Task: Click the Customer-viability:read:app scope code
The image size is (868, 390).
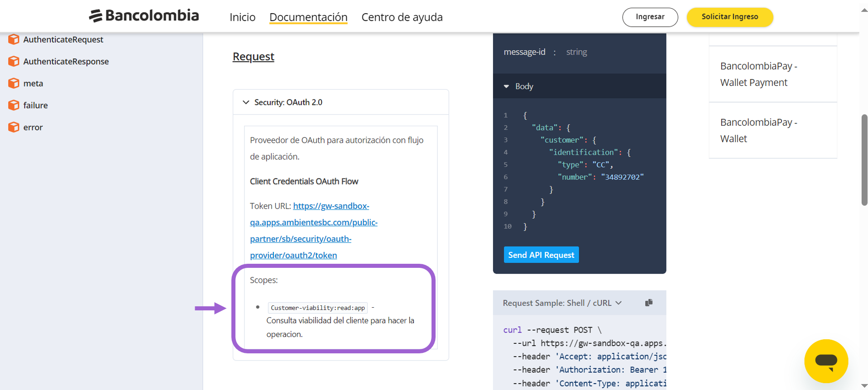Action: click(x=317, y=308)
